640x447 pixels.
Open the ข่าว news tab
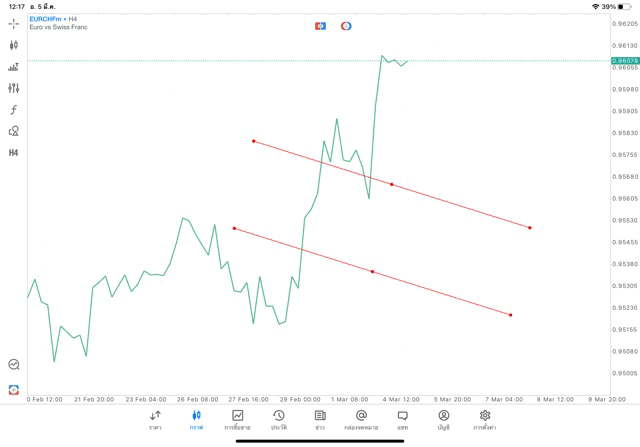(x=320, y=420)
